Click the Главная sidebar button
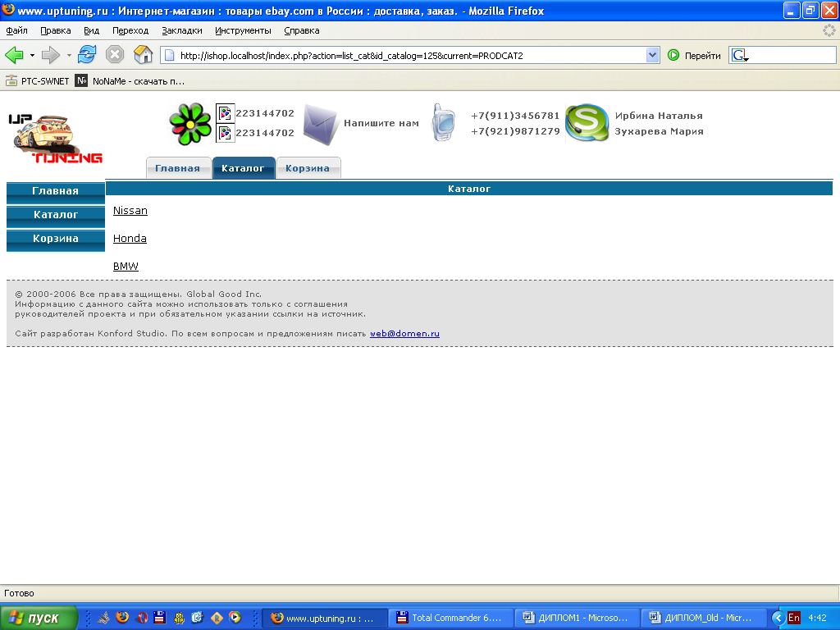Viewport: 840px width, 630px height. coord(56,192)
